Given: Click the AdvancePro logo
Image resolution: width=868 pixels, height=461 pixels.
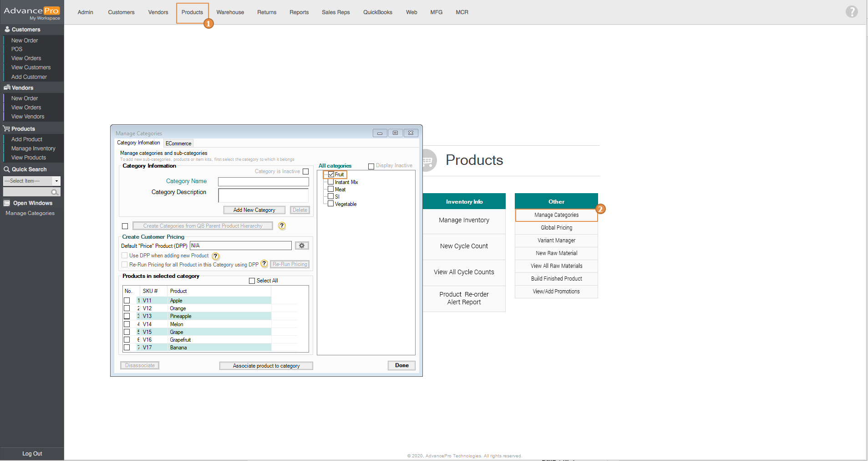Looking at the screenshot, I should point(32,11).
